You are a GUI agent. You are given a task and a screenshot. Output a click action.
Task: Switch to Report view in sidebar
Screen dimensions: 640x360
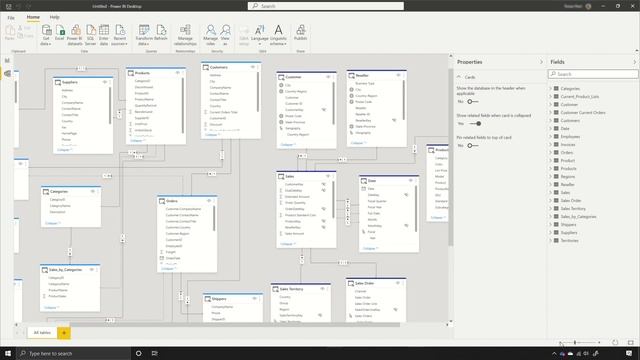[7, 60]
